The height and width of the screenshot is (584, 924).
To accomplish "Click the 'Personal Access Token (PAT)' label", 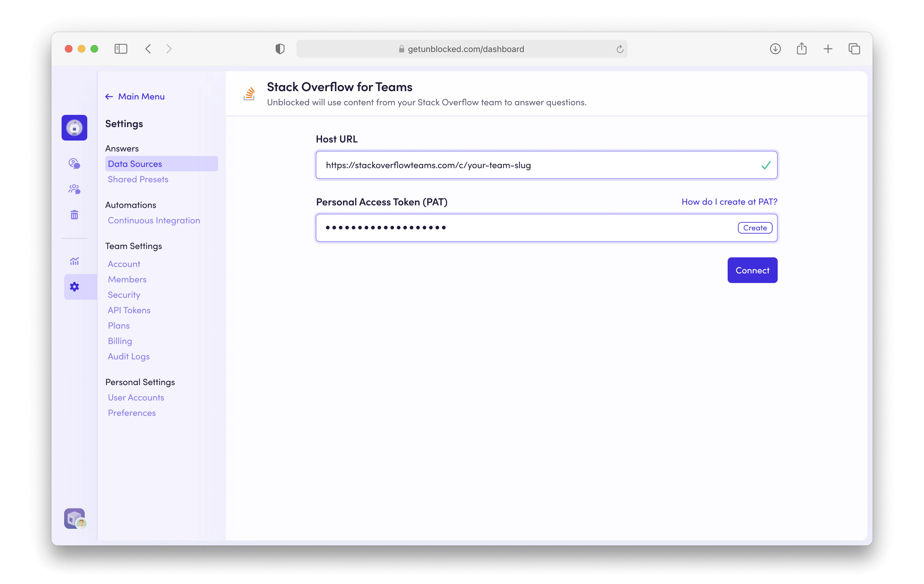I will [x=381, y=202].
